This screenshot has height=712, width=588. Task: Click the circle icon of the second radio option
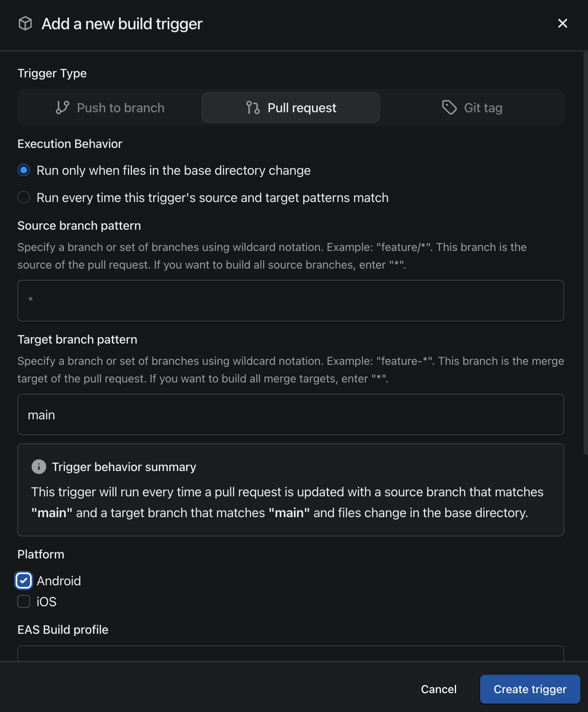coord(24,197)
